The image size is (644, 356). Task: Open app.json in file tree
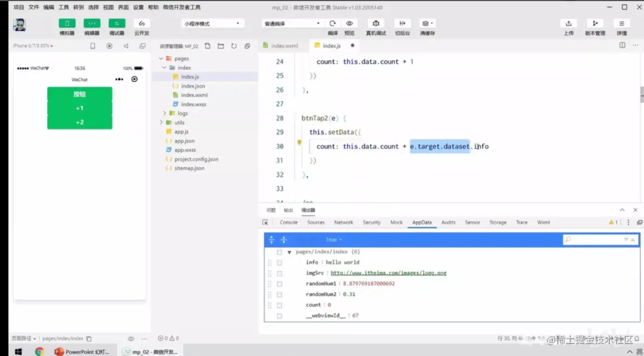click(184, 140)
